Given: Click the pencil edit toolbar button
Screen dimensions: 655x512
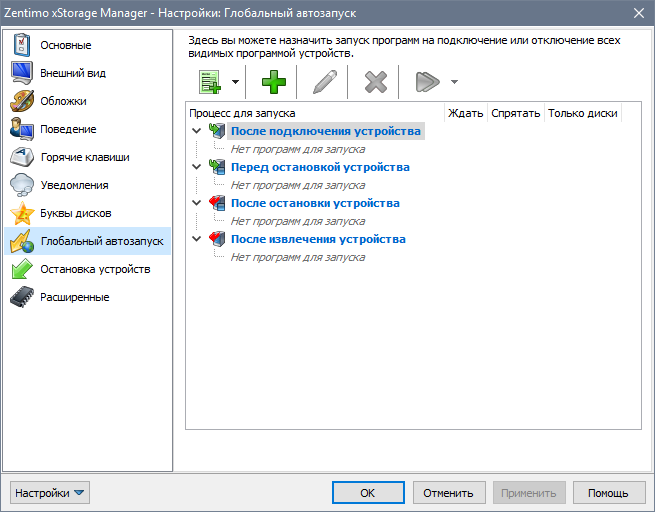Looking at the screenshot, I should (x=325, y=82).
